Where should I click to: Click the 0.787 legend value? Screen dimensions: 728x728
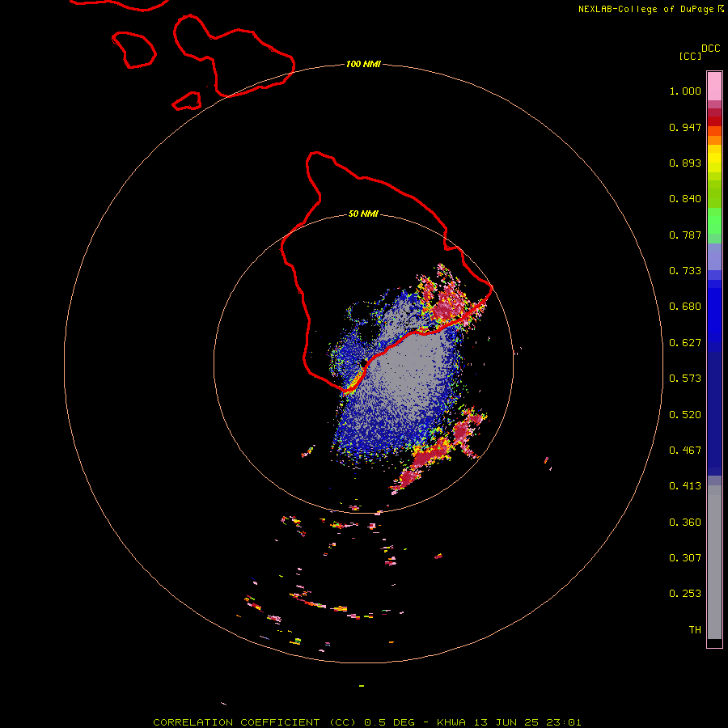pyautogui.click(x=685, y=235)
